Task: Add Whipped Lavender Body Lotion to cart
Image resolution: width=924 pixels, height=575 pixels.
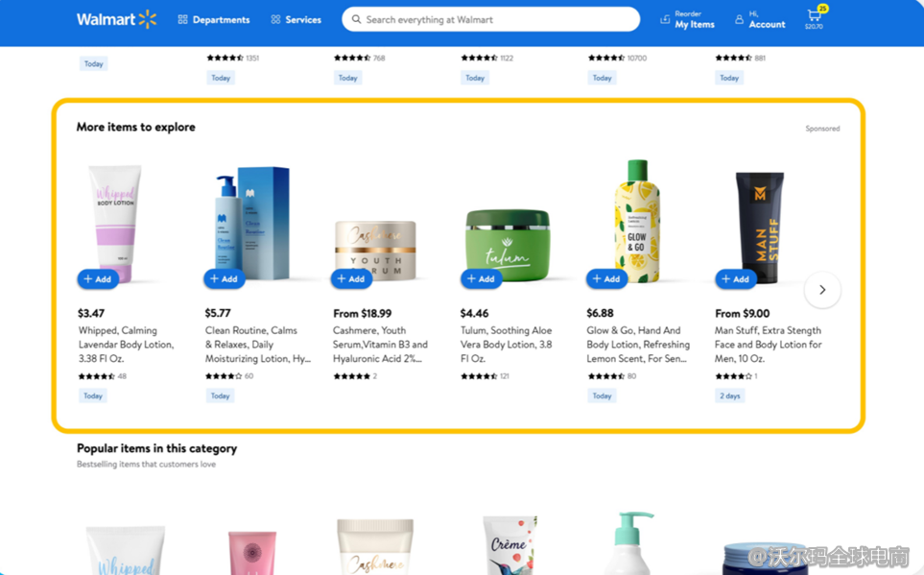Action: [x=98, y=279]
